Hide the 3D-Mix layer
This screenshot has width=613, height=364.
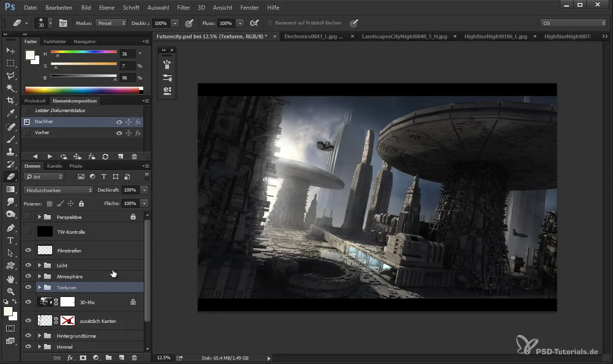[x=28, y=302]
